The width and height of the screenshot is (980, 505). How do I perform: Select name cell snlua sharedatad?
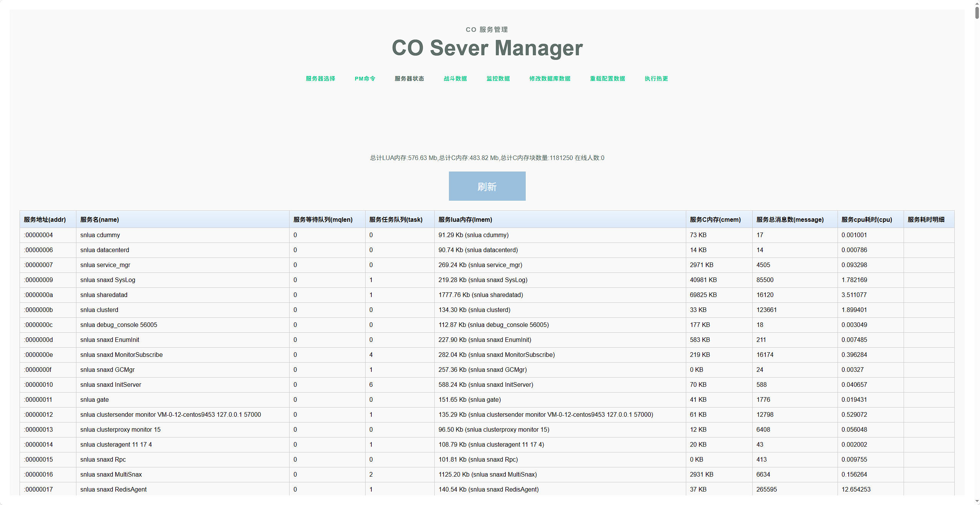coord(182,295)
